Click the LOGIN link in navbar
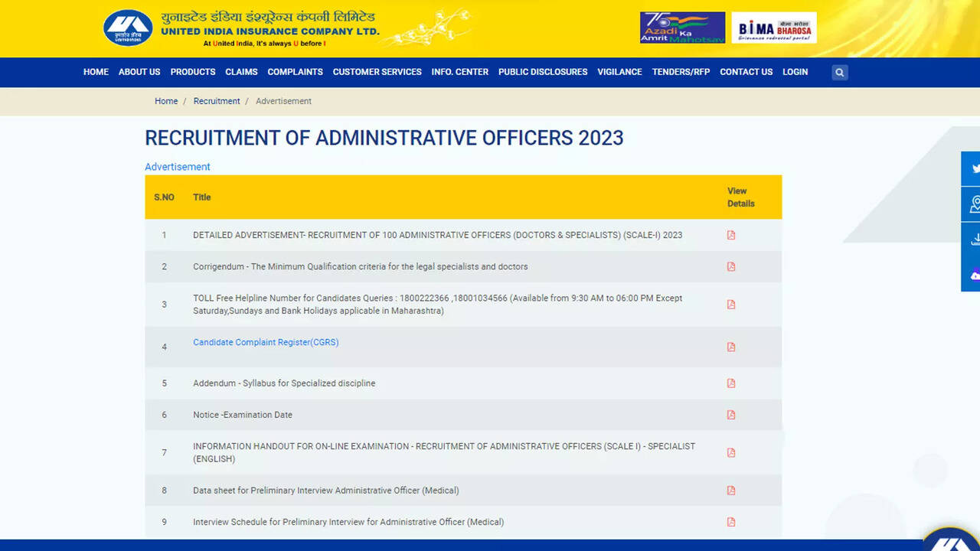Image resolution: width=980 pixels, height=551 pixels. click(795, 72)
